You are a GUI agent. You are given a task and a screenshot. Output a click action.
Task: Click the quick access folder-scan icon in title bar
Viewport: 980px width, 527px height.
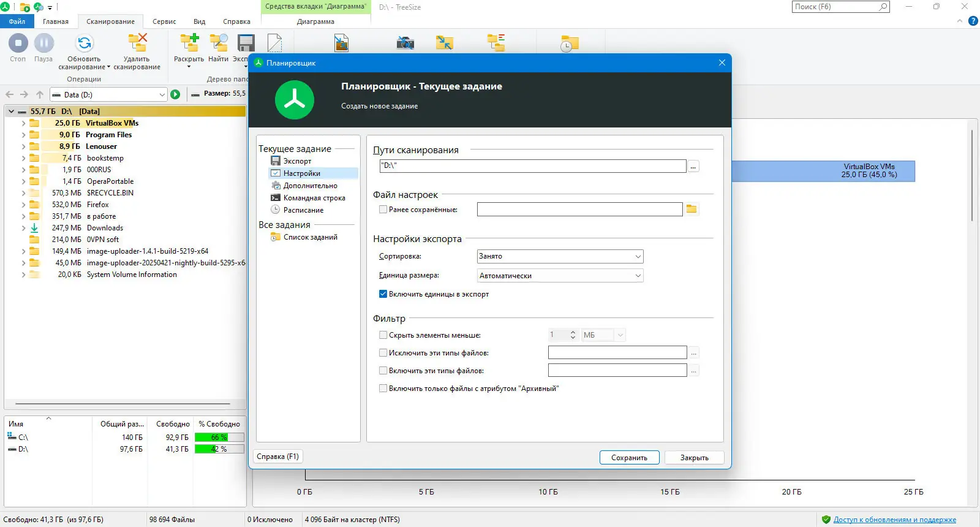(25, 7)
